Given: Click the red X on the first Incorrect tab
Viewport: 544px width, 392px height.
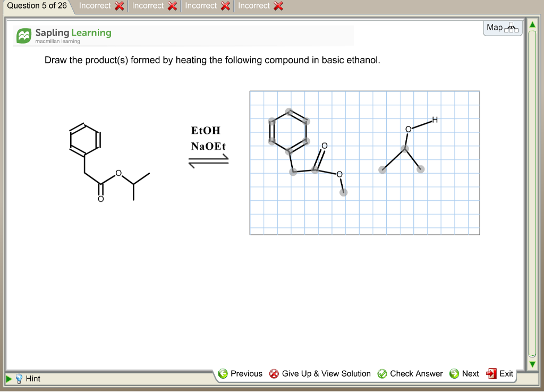Looking at the screenshot, I should (x=118, y=6).
